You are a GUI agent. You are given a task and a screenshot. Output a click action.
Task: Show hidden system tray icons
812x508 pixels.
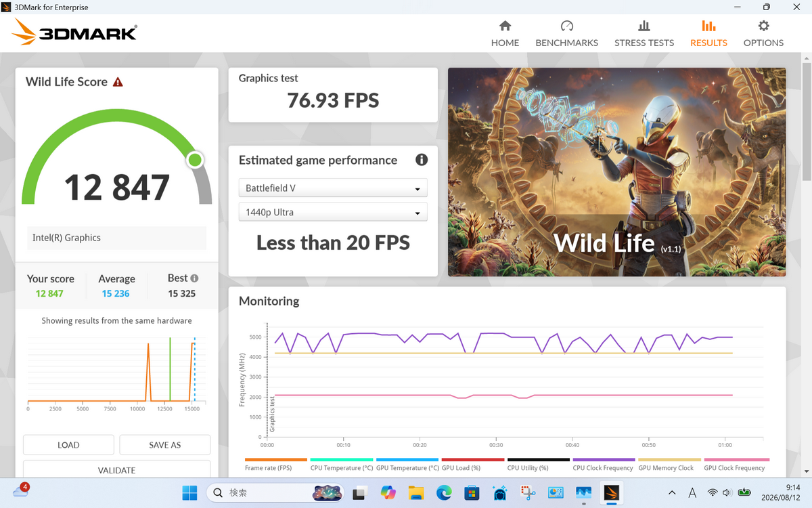click(x=671, y=493)
